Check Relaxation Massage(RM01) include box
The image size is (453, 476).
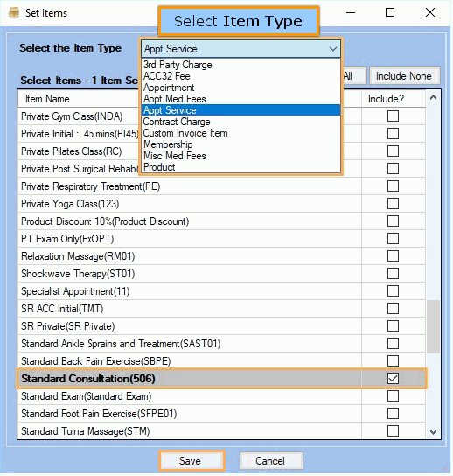(x=393, y=255)
